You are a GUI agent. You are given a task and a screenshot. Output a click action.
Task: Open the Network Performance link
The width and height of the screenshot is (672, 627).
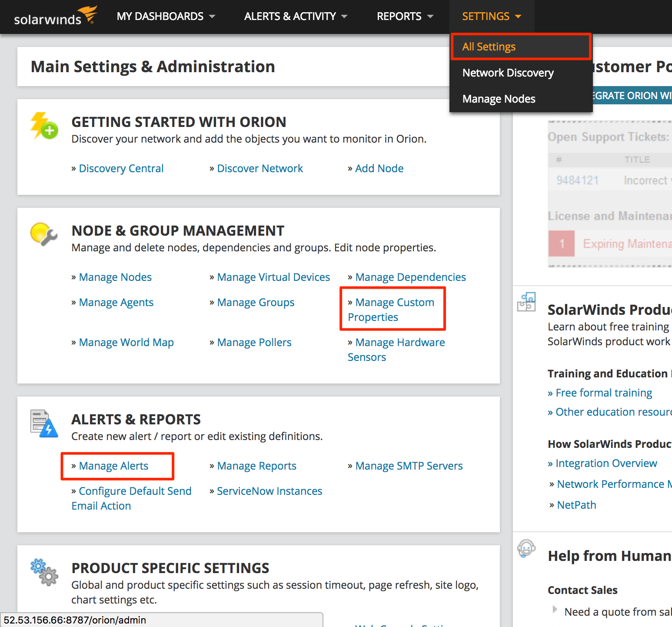(x=614, y=484)
